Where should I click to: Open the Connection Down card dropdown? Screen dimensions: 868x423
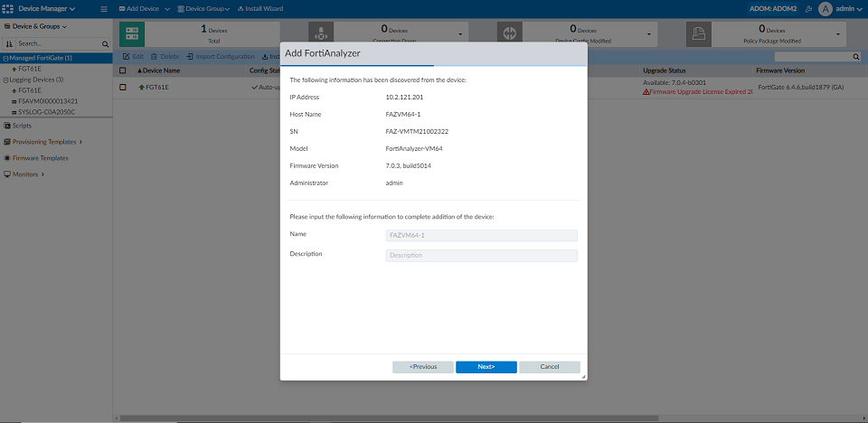tap(460, 34)
